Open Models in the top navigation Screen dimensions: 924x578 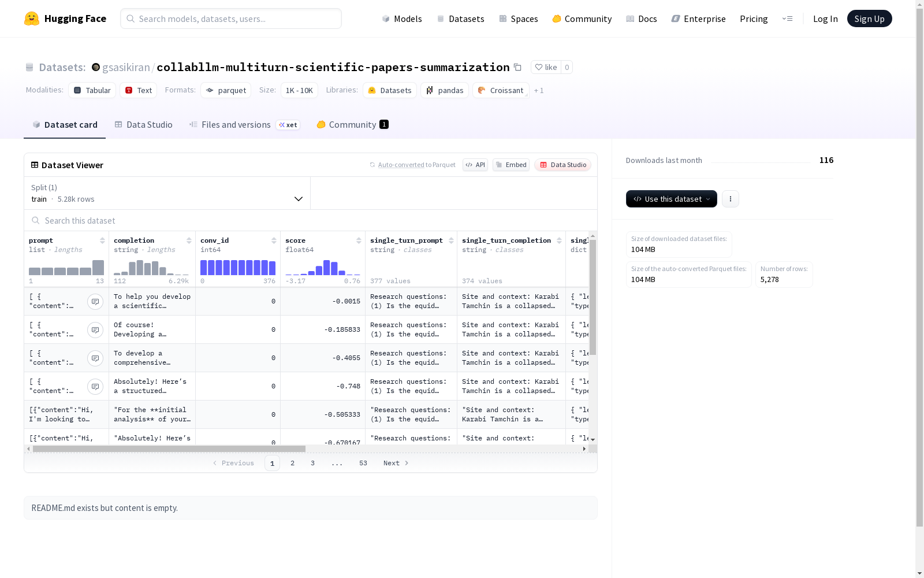[x=402, y=18]
